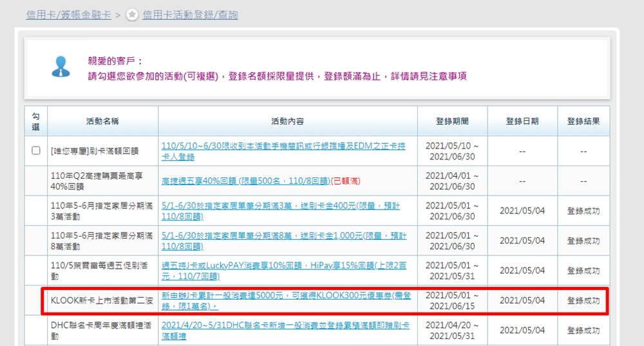Click the 登錄期間 column header
644x346 pixels.
452,121
